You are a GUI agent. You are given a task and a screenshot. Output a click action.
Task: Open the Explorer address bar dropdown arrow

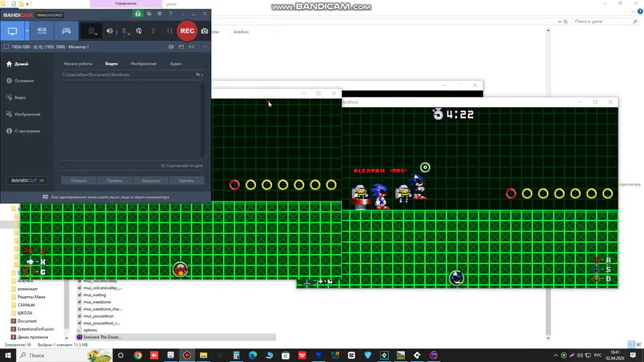560,21
